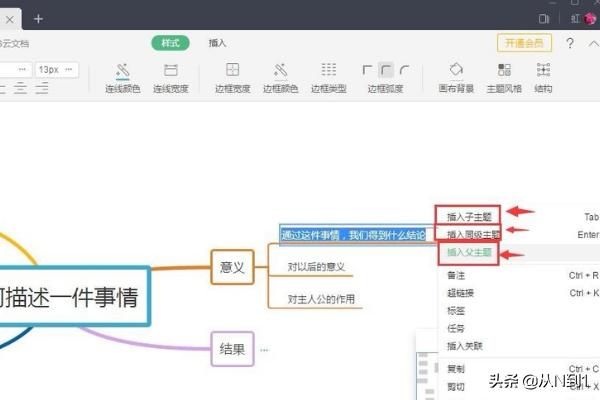Toggle the side panel icon in title bar
The height and width of the screenshot is (400, 600).
[x=544, y=18]
